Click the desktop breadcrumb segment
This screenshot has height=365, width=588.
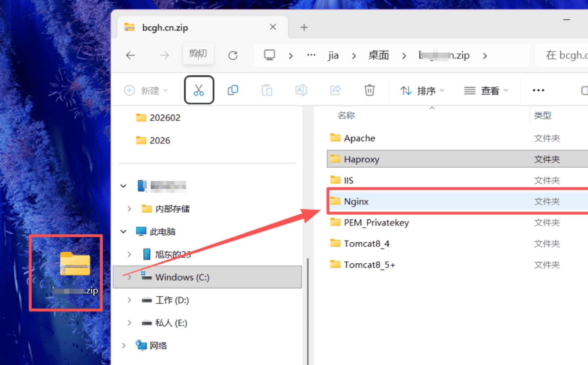(x=378, y=55)
